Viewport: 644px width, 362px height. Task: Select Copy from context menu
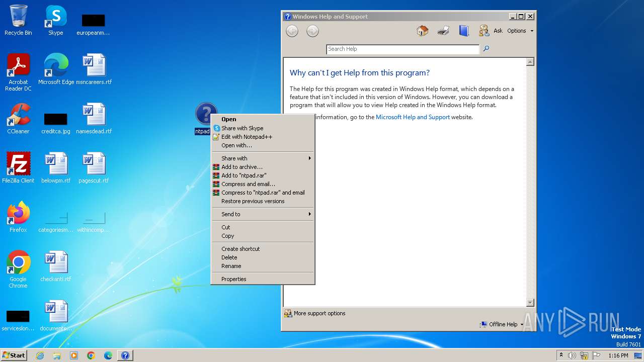coord(263,236)
